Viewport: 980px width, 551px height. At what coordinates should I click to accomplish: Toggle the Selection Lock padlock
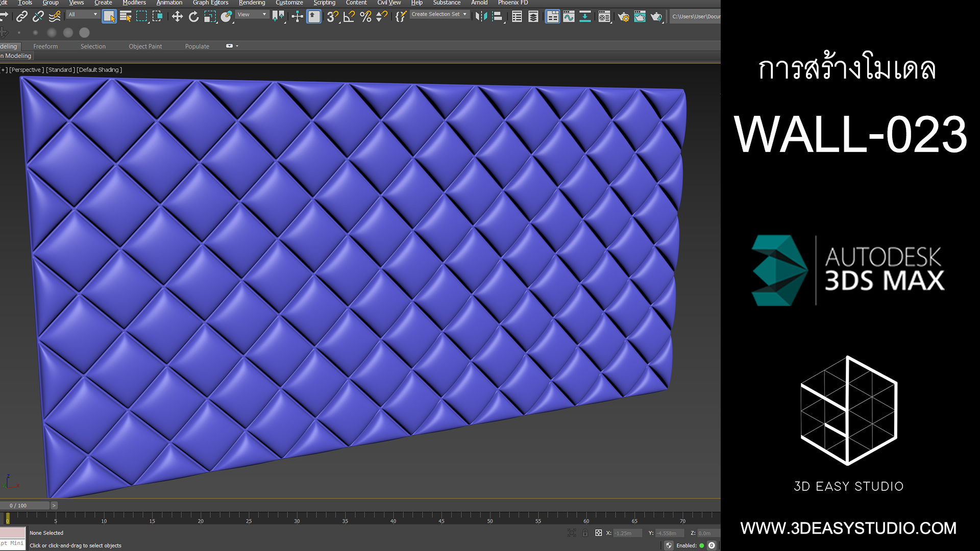pos(585,533)
